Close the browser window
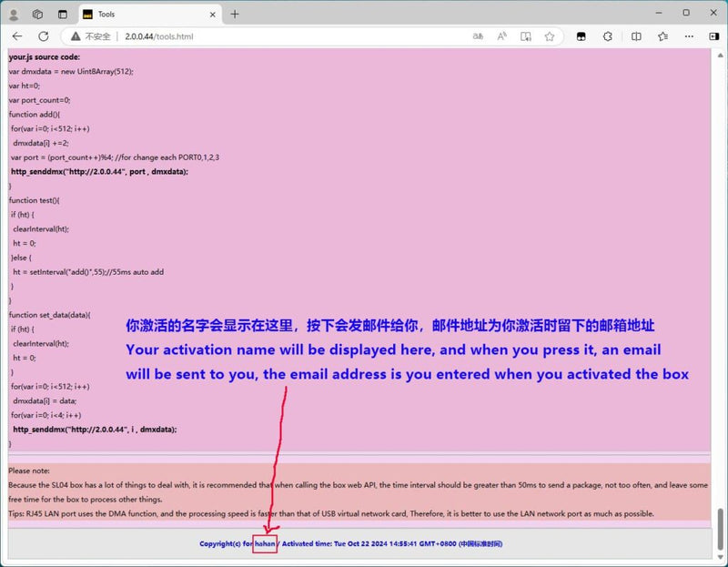Image resolution: width=728 pixels, height=567 pixels. [713, 13]
